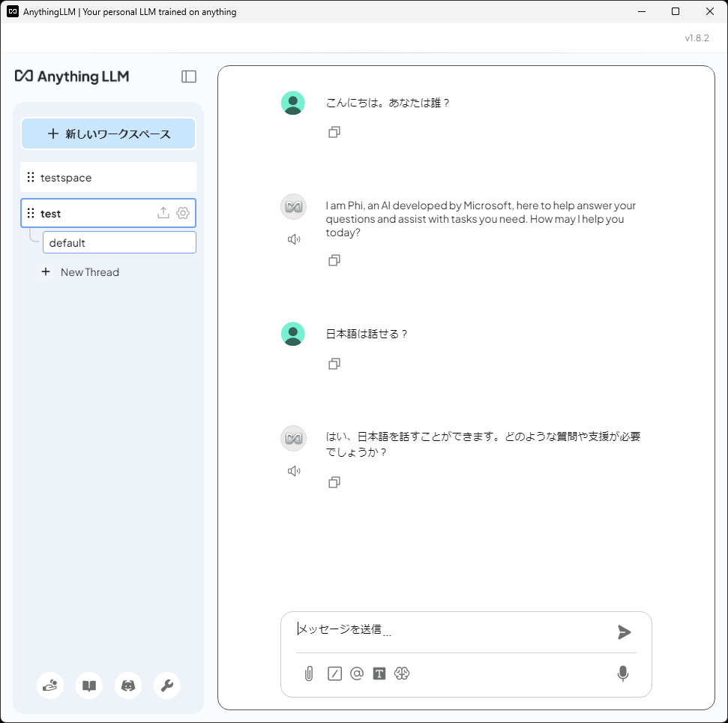Create a 新しいワークスペース
This screenshot has width=728, height=723.
[x=108, y=133]
